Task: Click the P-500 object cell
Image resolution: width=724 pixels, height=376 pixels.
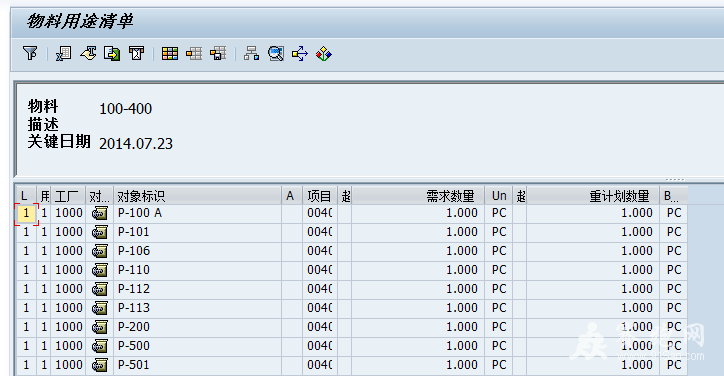Action: click(197, 346)
